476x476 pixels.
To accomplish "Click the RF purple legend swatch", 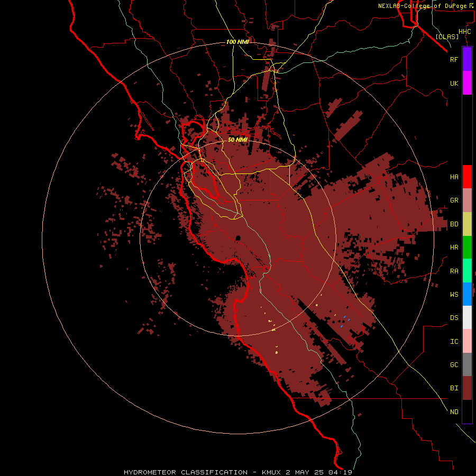I will [467, 59].
